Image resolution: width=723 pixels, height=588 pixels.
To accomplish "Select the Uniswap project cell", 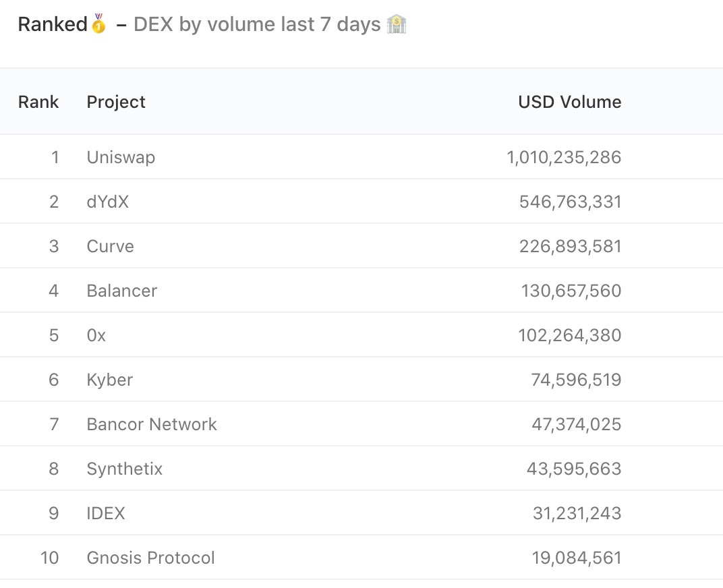I will click(121, 157).
